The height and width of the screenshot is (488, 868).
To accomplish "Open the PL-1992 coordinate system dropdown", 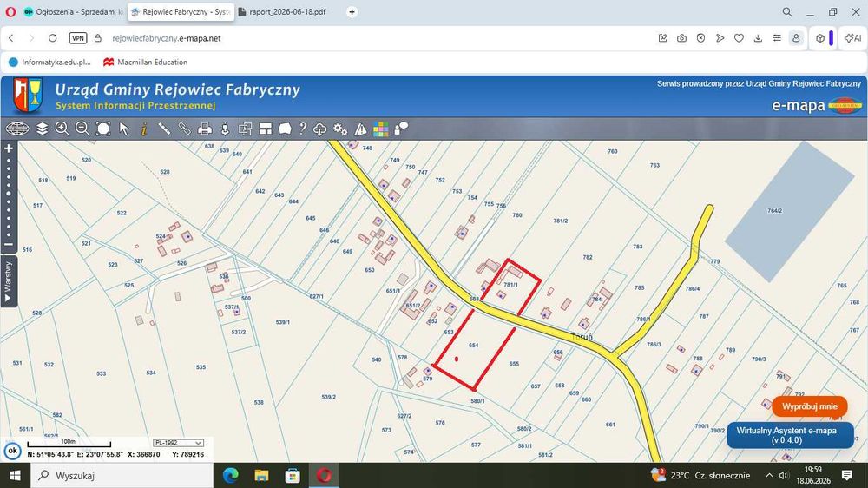I will pyautogui.click(x=178, y=443).
